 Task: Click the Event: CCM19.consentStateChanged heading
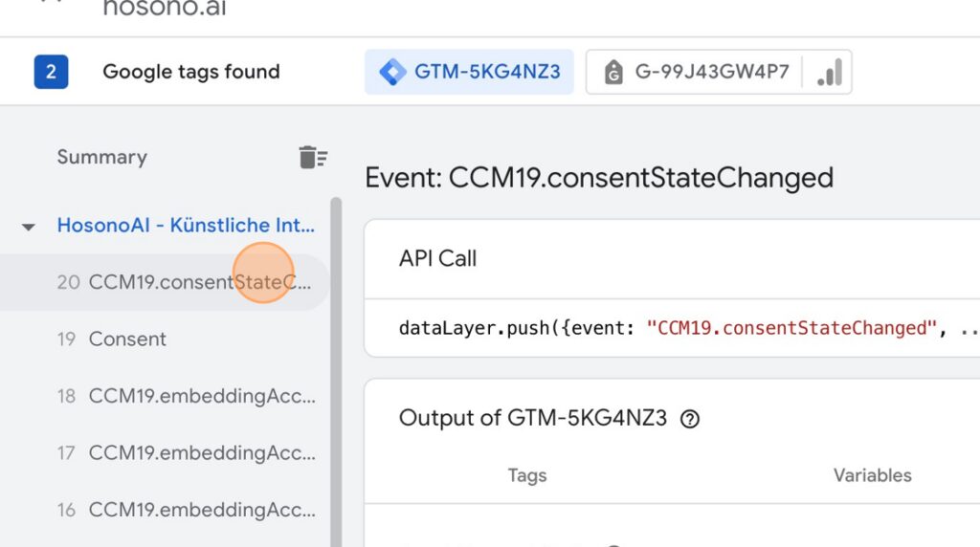599,178
